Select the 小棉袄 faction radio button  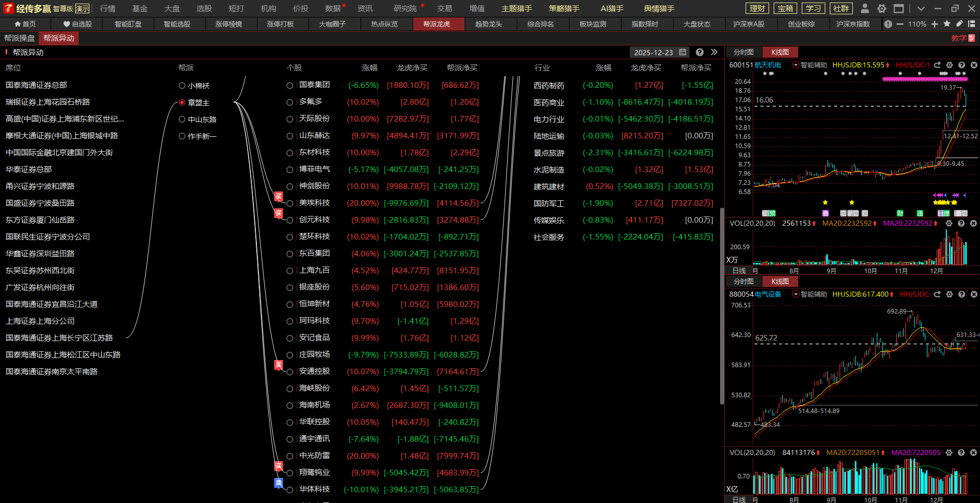(x=182, y=86)
